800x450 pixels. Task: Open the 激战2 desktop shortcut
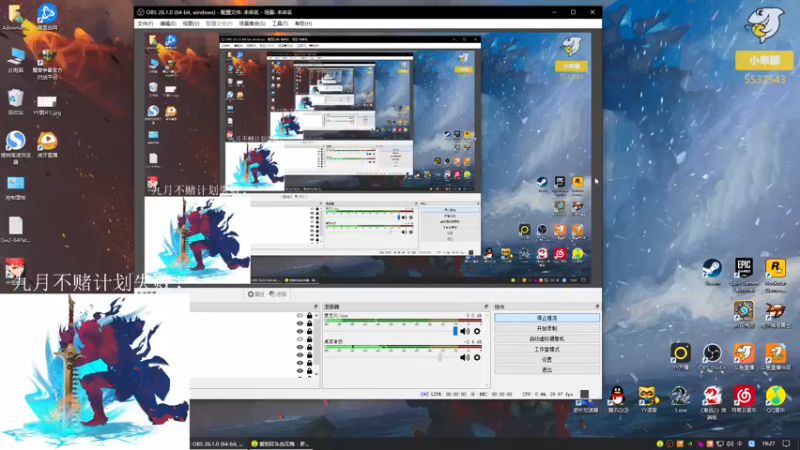712,403
